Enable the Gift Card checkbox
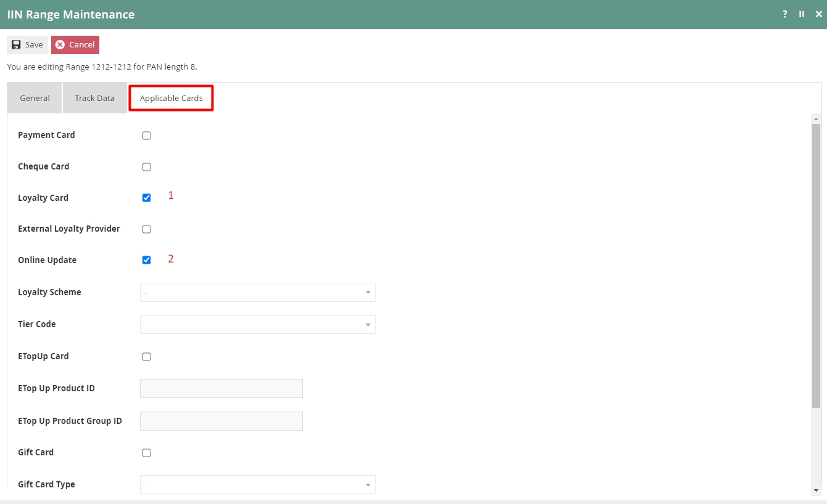 (146, 452)
